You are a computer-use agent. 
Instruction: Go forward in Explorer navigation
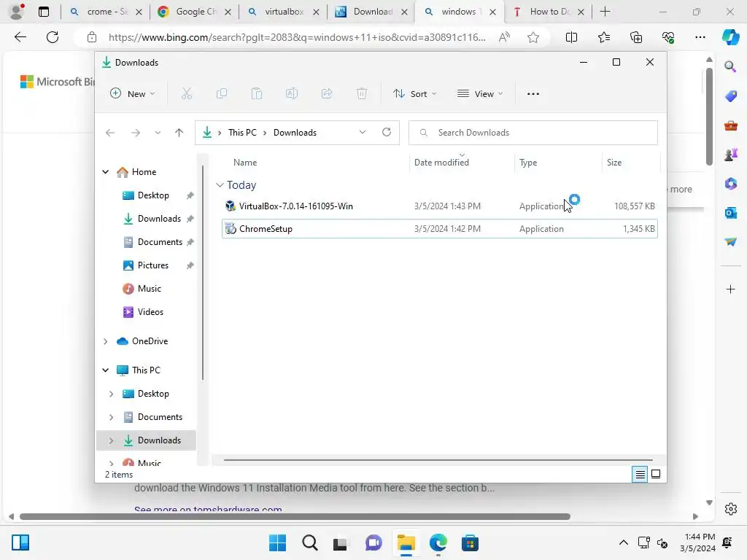136,133
